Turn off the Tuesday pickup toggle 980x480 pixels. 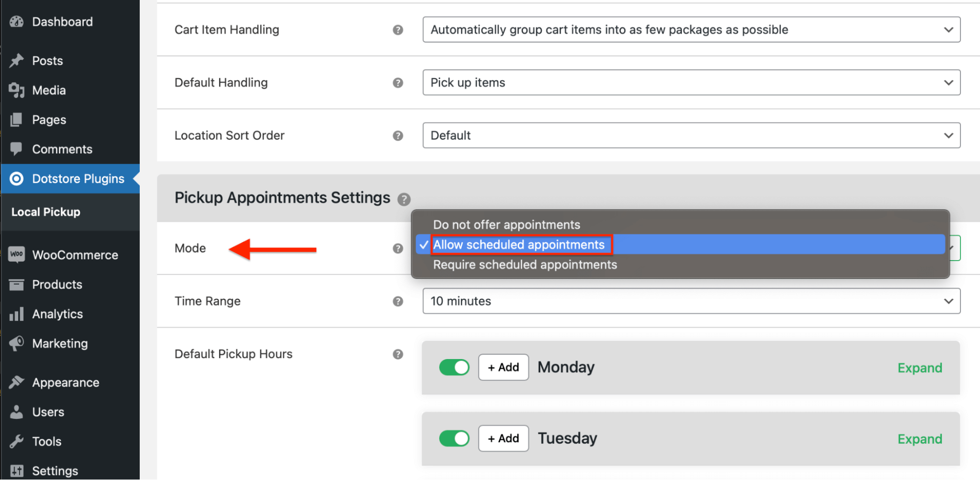pos(454,438)
